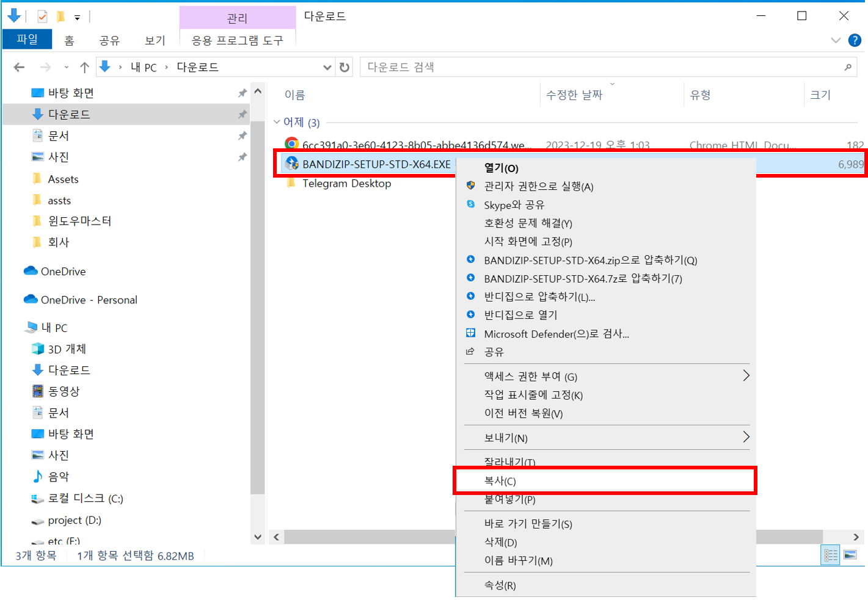Viewport: 868px width, 600px height.
Task: Click the Bandizip icon beside 반디집으로 열기
Action: 470,314
